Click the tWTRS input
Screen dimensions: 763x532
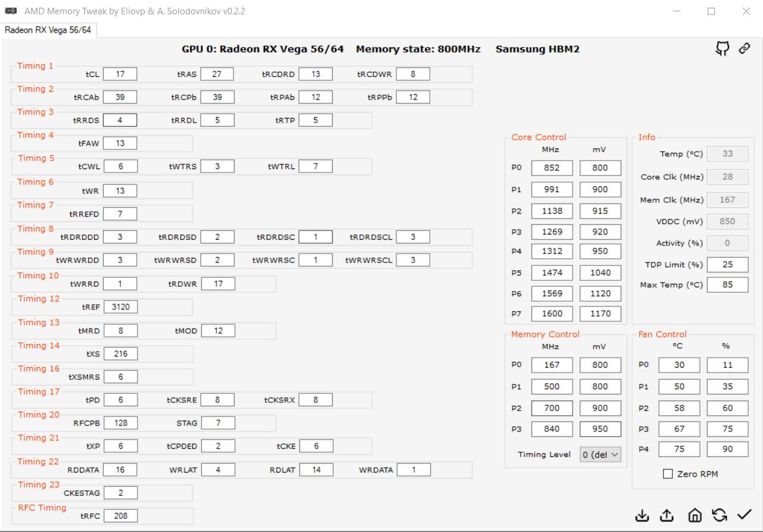tap(217, 167)
